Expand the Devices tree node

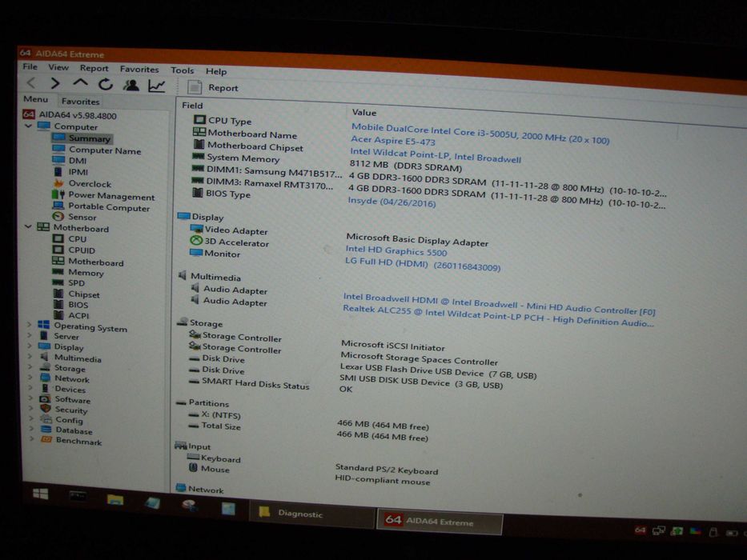[x=30, y=388]
